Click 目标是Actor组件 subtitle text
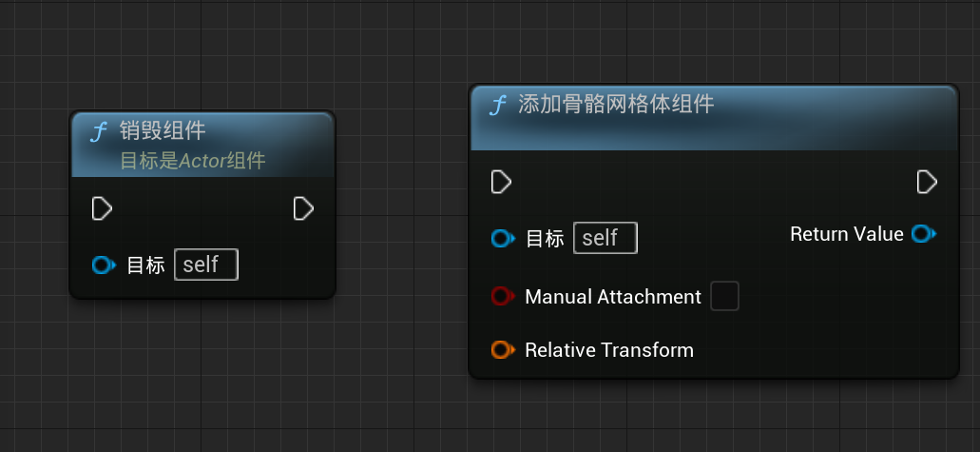This screenshot has width=980, height=452. (x=193, y=161)
